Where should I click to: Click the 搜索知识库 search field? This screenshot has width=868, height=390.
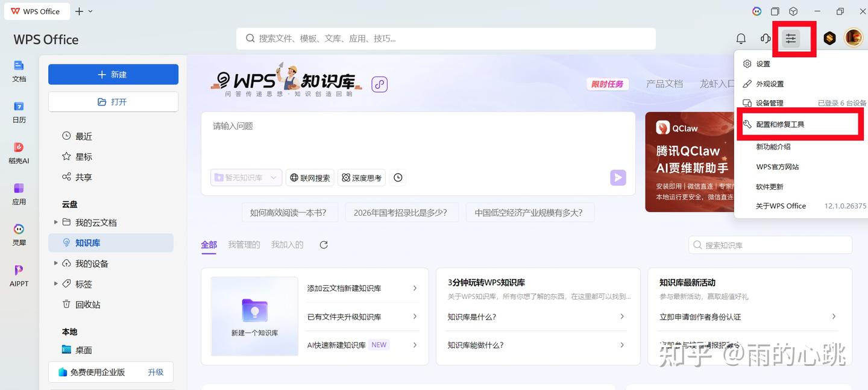770,245
